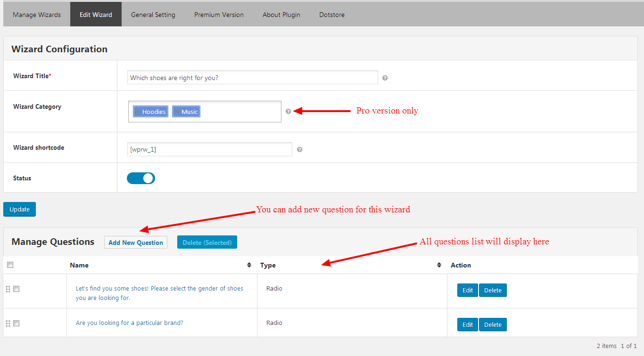Click the Update button
Screen dimensions: 644x356
19,210
